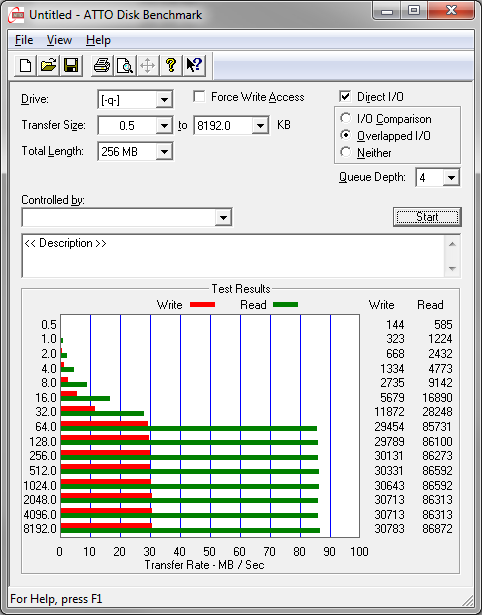Click the Start benchmark button
This screenshot has height=615, width=482.
coord(427,217)
